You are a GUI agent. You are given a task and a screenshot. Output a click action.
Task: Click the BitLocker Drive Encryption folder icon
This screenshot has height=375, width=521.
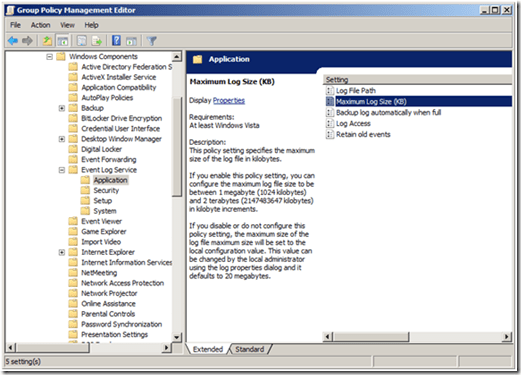[73, 118]
